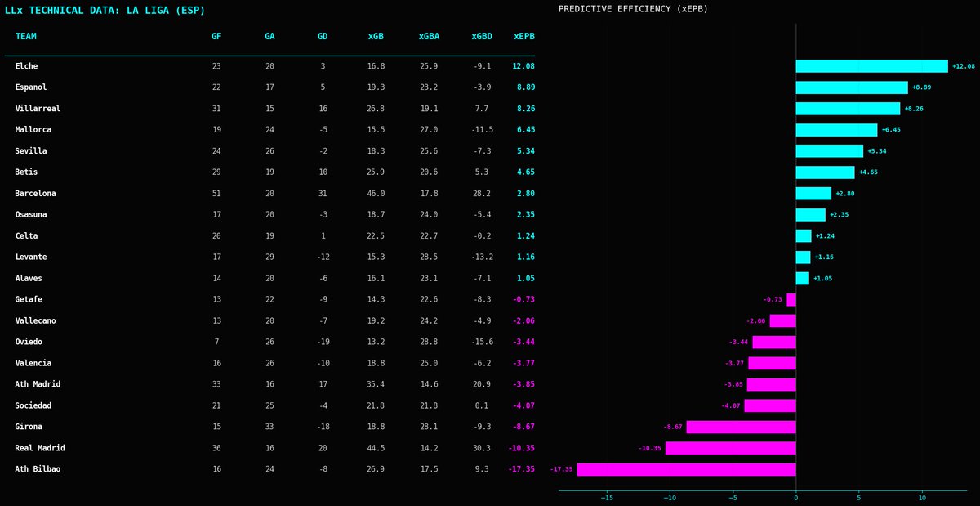This screenshot has width=980, height=506.
Task: Click Oviedo's GD value -19
Action: click(x=323, y=343)
